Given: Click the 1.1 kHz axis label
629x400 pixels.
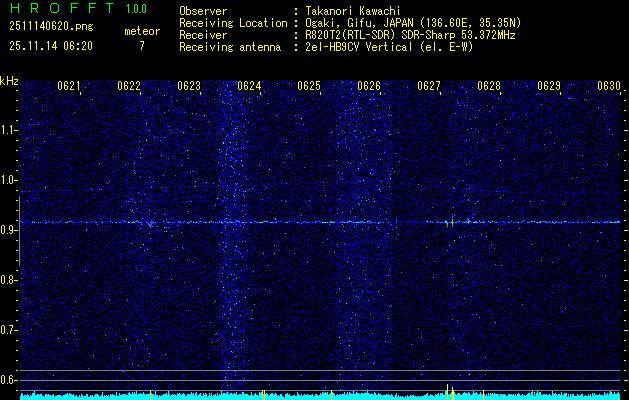Looking at the screenshot, I should (x=8, y=130).
